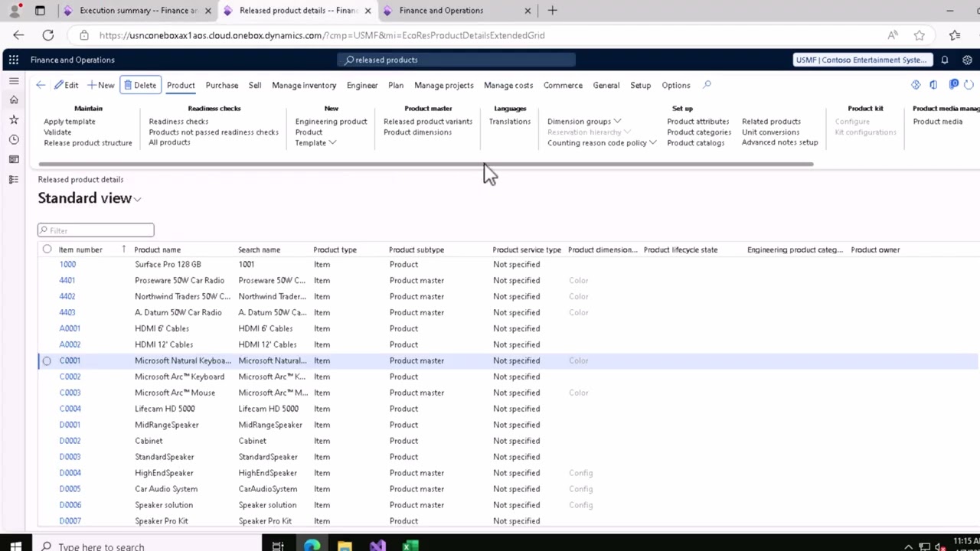This screenshot has width=980, height=551.
Task: Open item number link D0004
Action: [x=70, y=473]
